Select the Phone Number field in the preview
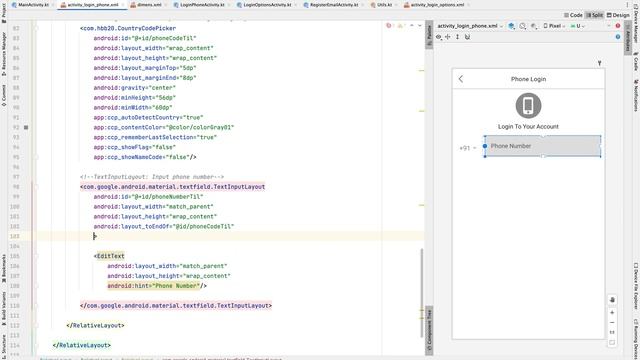Viewport: 640px width, 360px height. point(543,146)
